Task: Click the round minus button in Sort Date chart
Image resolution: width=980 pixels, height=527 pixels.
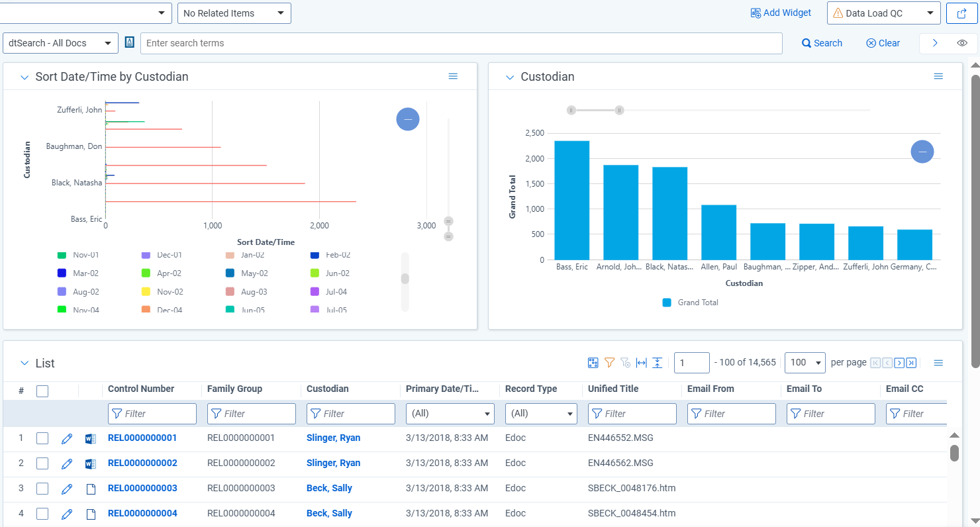Action: tap(408, 119)
